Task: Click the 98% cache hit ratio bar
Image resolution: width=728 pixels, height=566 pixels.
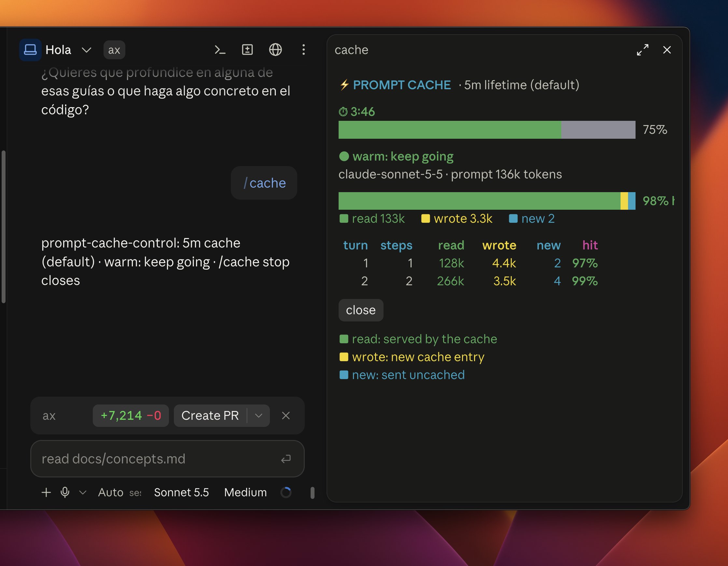Action: click(x=487, y=201)
